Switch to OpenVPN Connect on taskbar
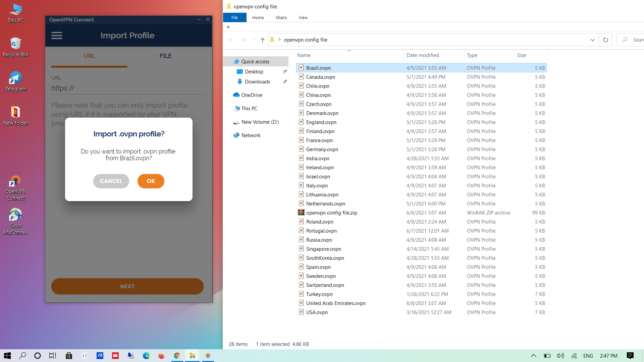644x362 pixels. coord(208,356)
